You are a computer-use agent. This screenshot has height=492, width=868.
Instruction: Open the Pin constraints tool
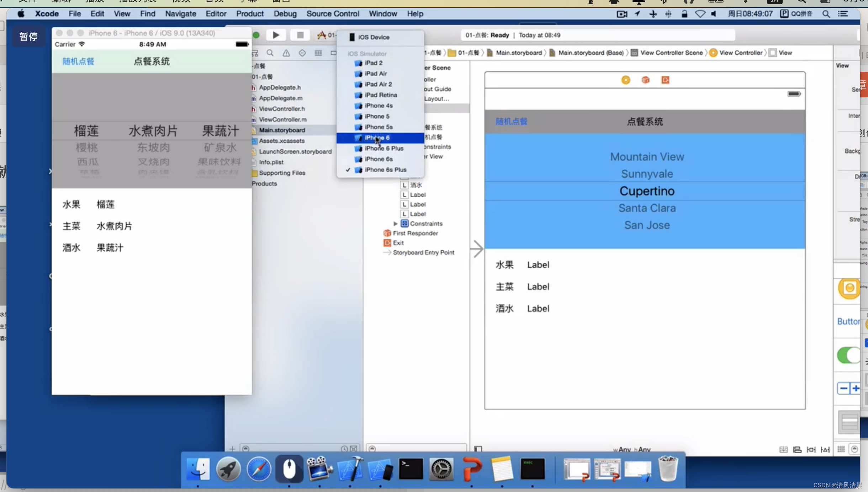(x=811, y=449)
